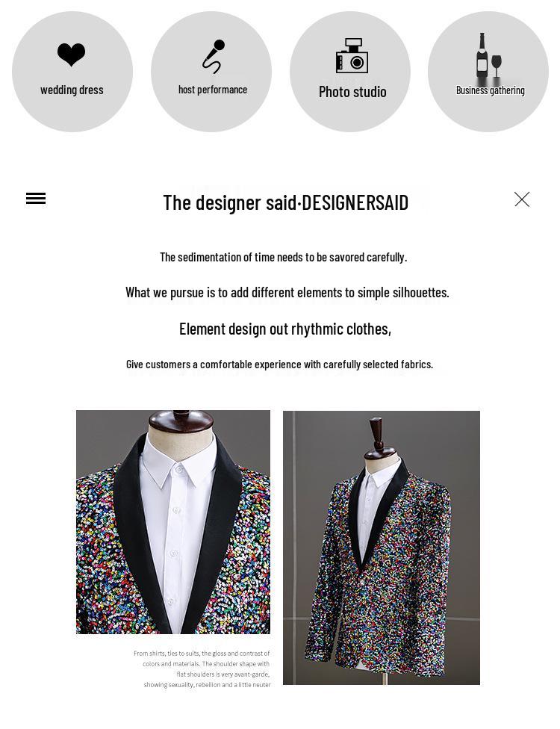
Task: Click the 'Element design out rhythmic clothes' line
Action: tap(285, 329)
